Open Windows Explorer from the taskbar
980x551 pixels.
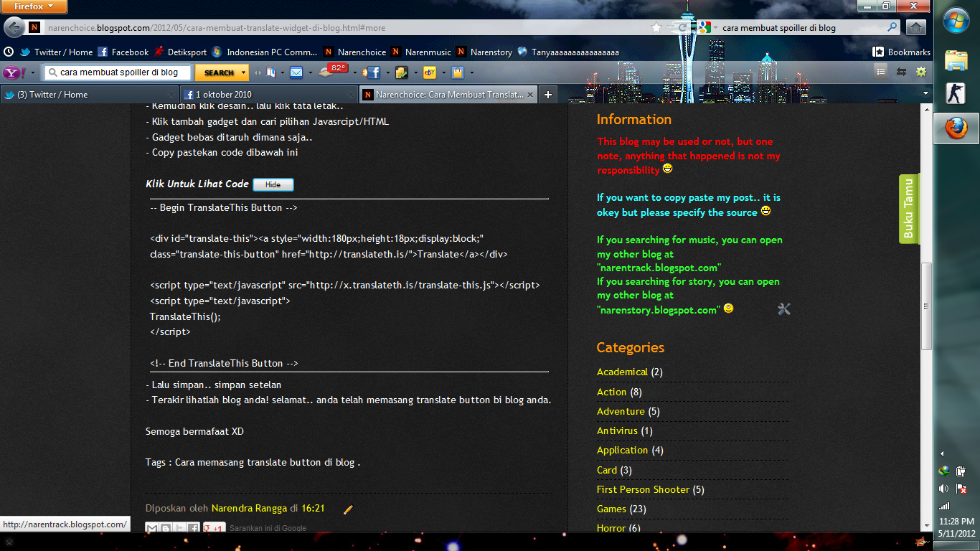(956, 60)
